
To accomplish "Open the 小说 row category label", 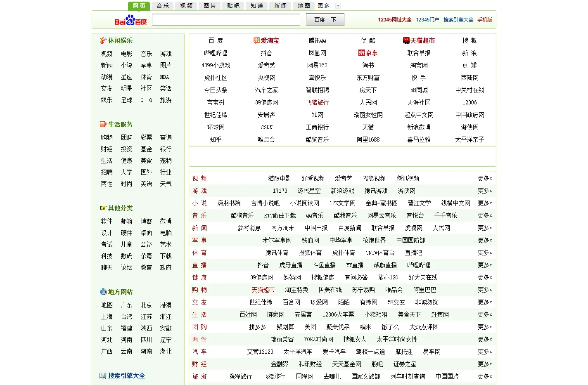I will tap(199, 203).
